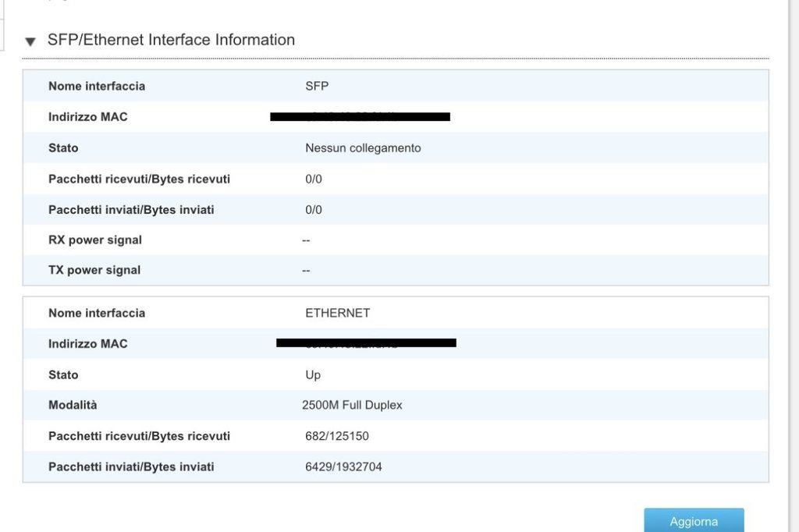Image resolution: width=799 pixels, height=532 pixels.
Task: Click the redacted Ethernet MAC address
Action: (366, 342)
